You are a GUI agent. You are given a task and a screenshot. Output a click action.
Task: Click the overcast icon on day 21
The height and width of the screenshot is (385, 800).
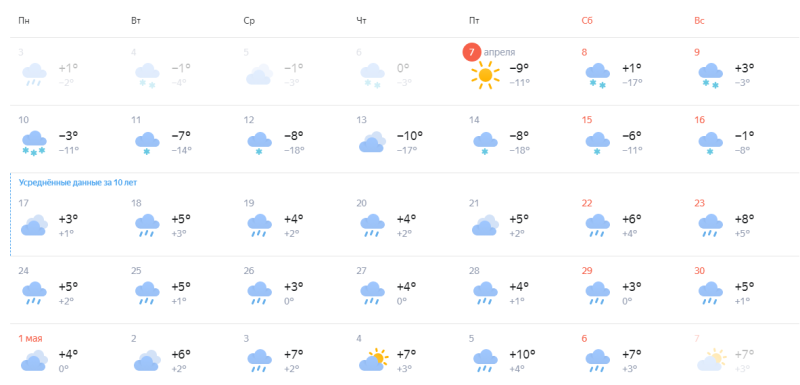(x=485, y=225)
